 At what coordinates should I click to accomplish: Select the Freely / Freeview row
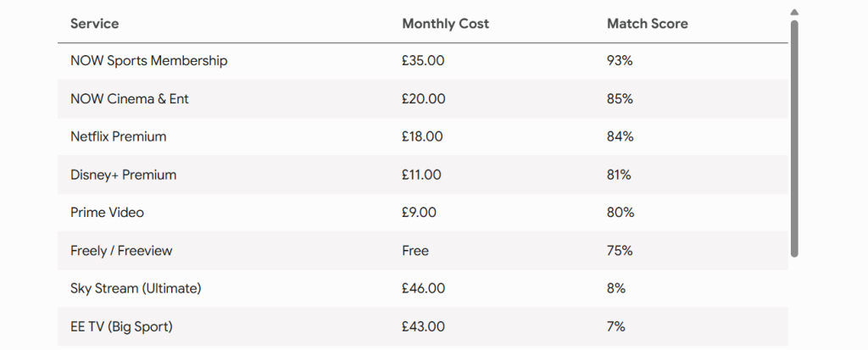tap(423, 251)
